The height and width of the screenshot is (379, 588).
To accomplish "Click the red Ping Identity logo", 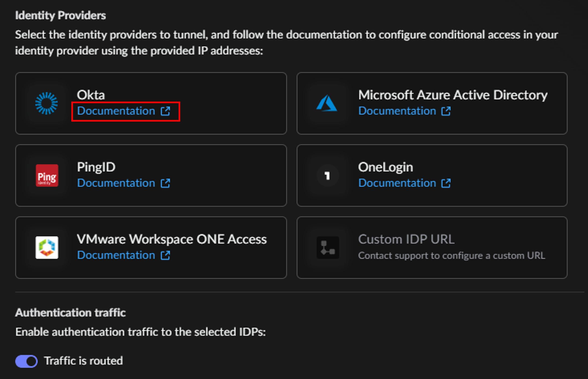I will coord(47,175).
